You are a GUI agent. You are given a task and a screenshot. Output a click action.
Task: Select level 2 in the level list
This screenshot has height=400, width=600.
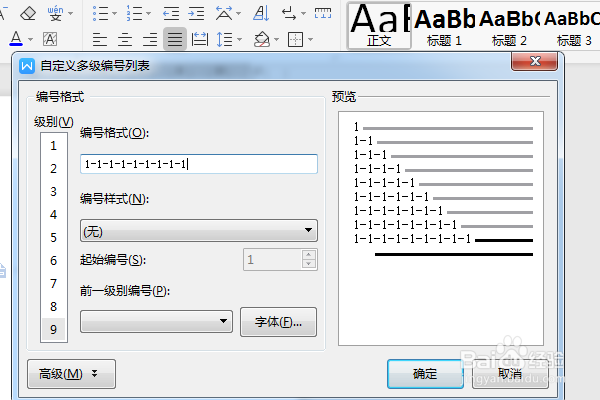tap(54, 168)
